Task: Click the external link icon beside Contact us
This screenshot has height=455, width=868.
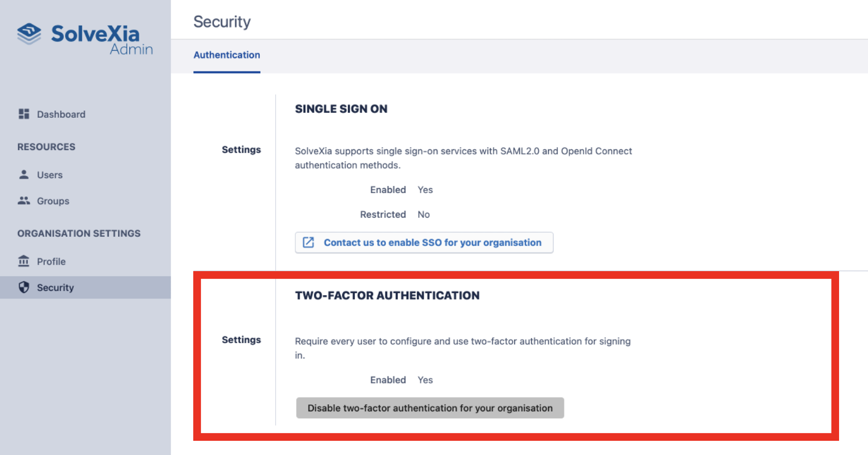Action: pos(308,243)
